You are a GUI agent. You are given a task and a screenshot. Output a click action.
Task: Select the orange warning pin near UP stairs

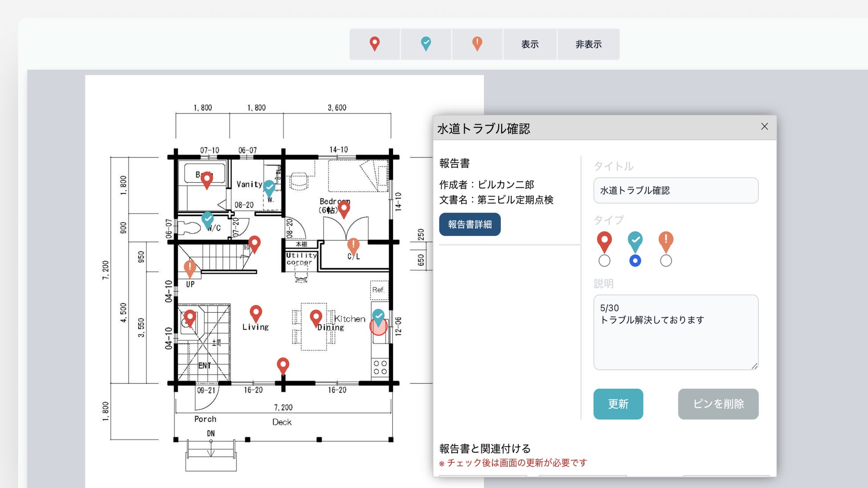190,268
